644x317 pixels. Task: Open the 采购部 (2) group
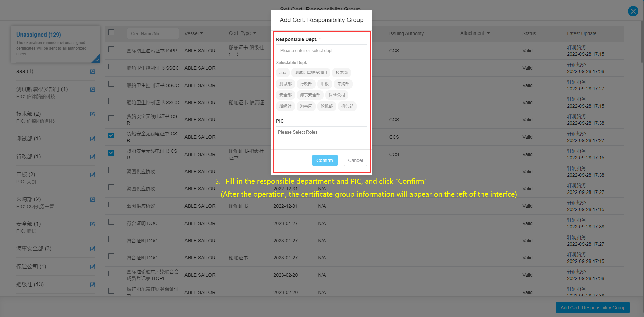click(x=28, y=199)
